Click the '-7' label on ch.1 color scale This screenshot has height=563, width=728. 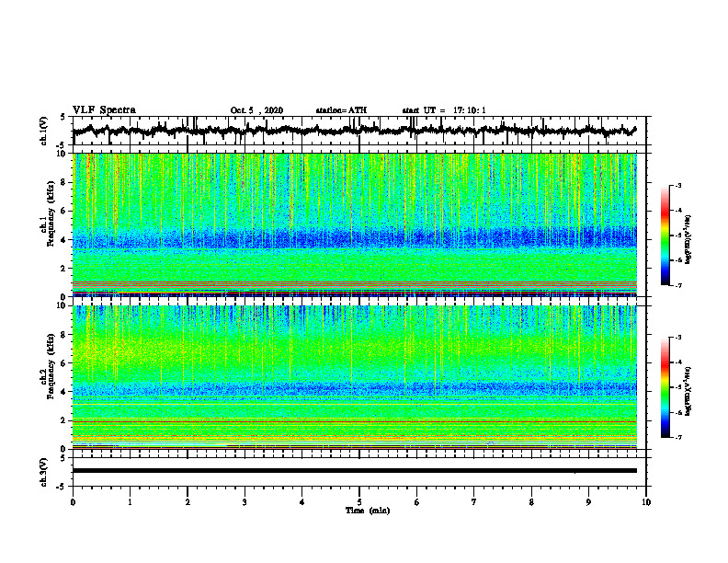click(x=677, y=285)
